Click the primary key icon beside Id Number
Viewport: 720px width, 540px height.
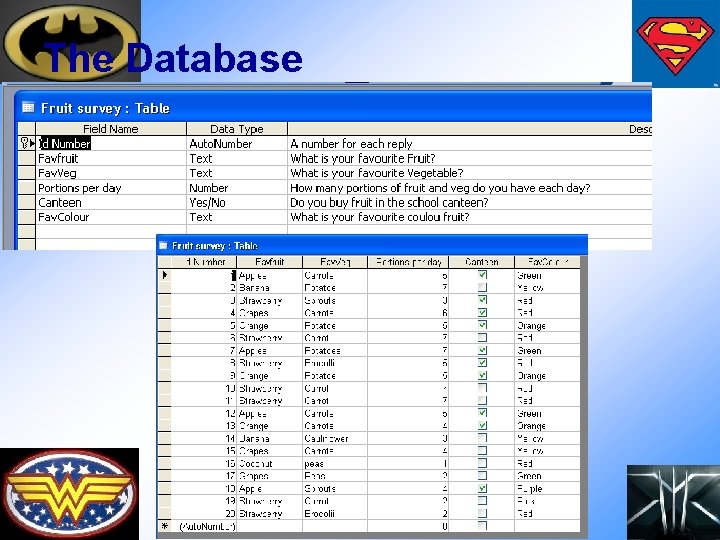tap(24, 143)
